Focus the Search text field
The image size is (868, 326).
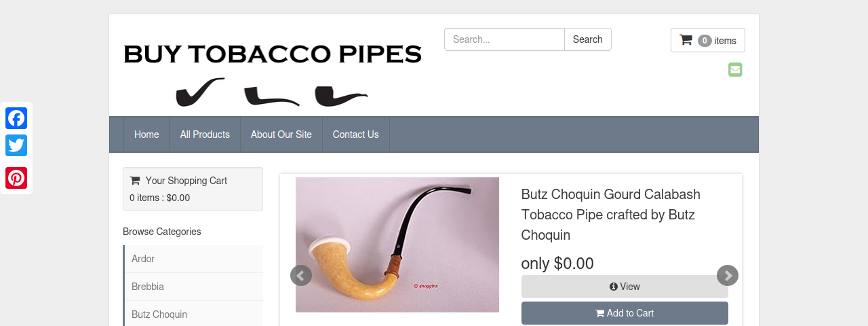tap(505, 39)
